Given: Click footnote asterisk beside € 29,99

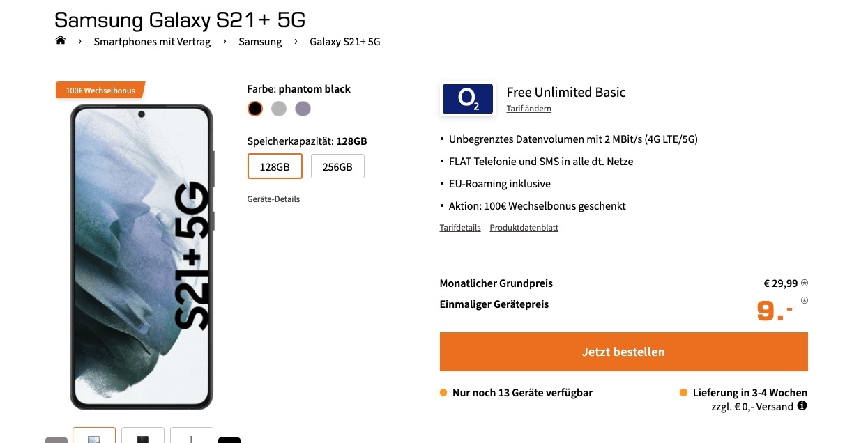Looking at the screenshot, I should coord(805,283).
